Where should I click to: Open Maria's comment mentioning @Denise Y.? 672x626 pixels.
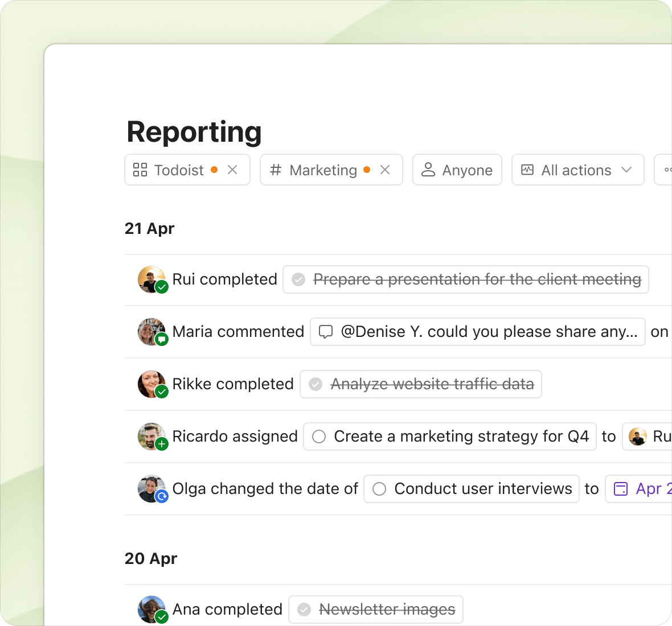478,332
